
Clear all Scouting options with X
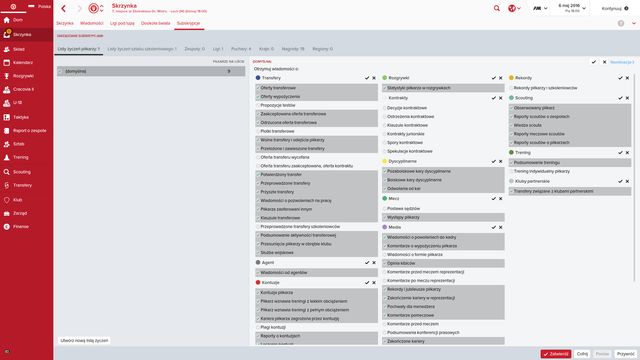(627, 98)
